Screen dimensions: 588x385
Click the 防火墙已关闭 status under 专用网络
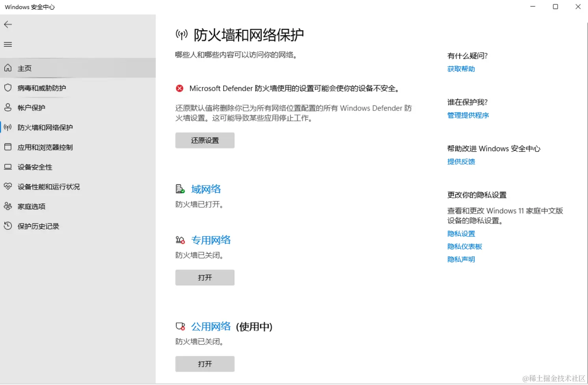[x=200, y=255]
